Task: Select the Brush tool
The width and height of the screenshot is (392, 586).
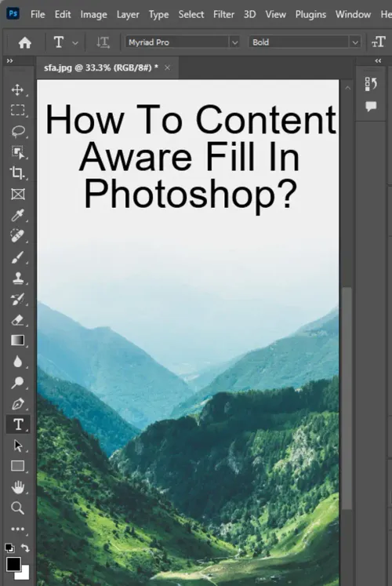Action: tap(17, 257)
